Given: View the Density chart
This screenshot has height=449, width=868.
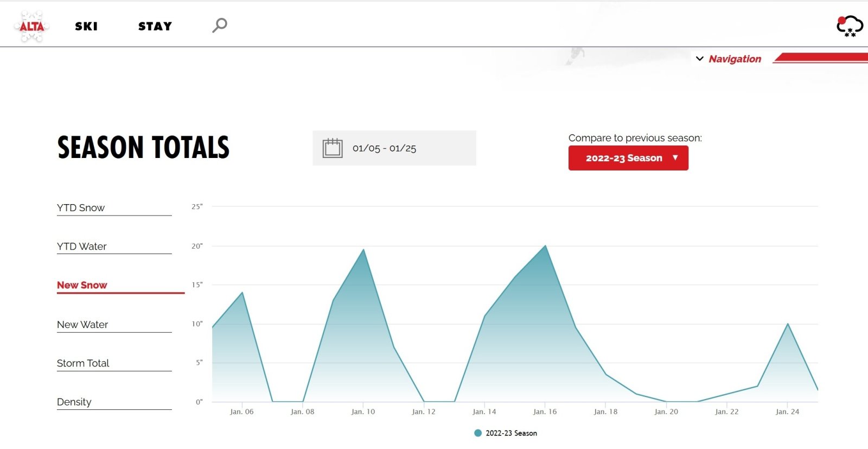Looking at the screenshot, I should click(x=74, y=402).
